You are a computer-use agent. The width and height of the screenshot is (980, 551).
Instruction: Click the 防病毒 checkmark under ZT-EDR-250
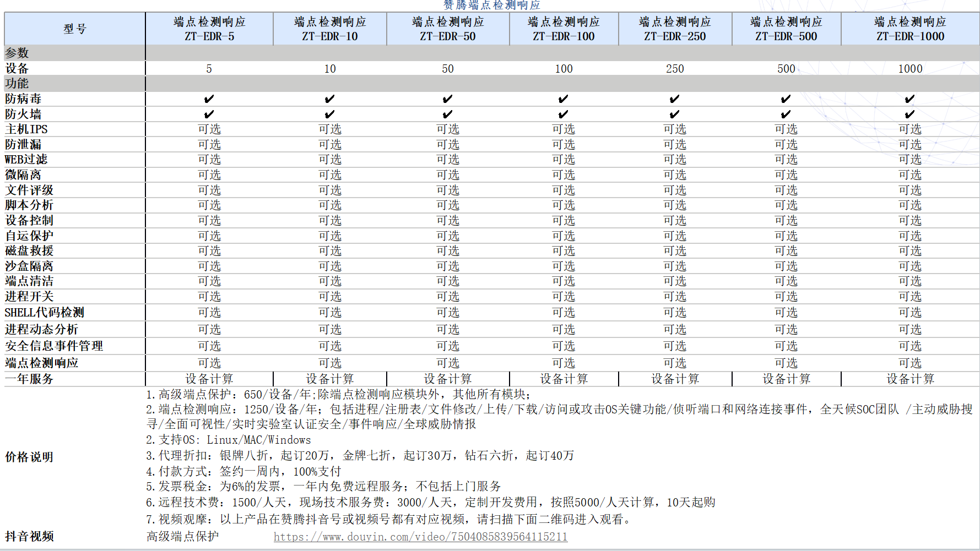click(x=674, y=99)
